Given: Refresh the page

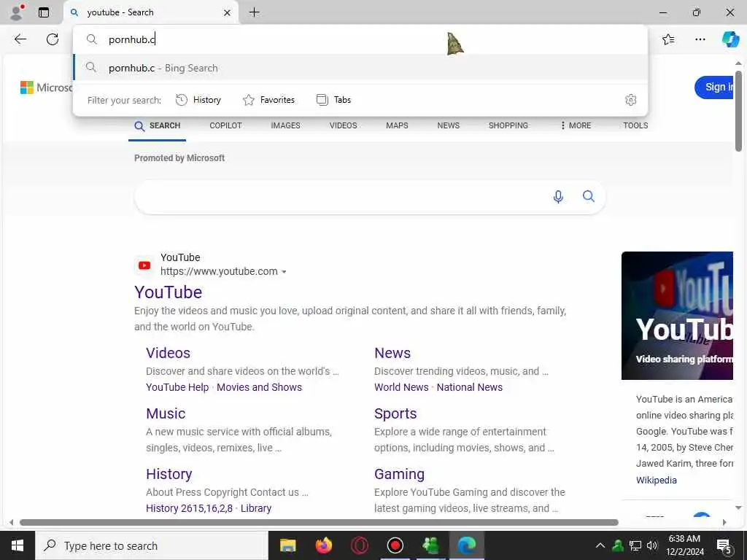Looking at the screenshot, I should coord(53,39).
